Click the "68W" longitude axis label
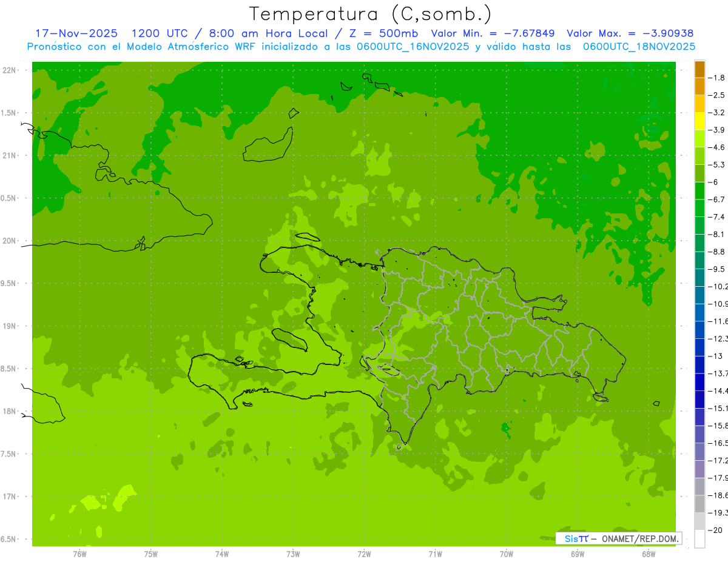This screenshot has width=728, height=562. pos(649,554)
